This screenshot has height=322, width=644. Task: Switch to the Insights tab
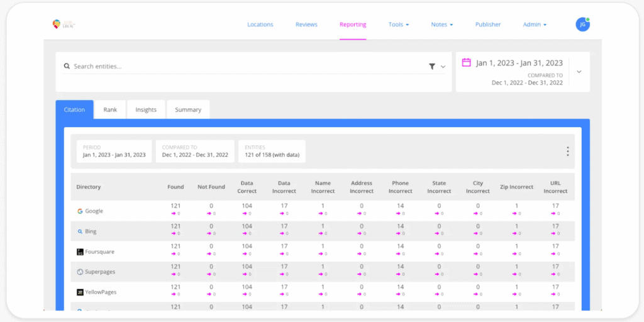146,109
